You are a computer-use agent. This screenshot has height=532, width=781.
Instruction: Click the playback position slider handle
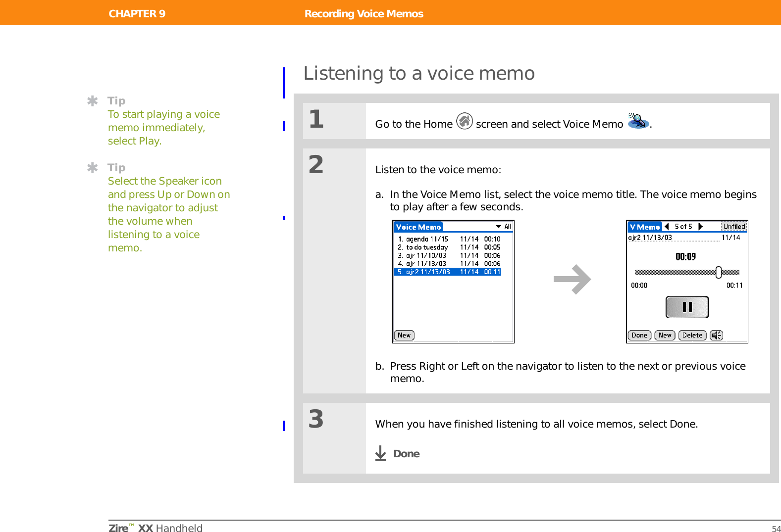click(719, 272)
